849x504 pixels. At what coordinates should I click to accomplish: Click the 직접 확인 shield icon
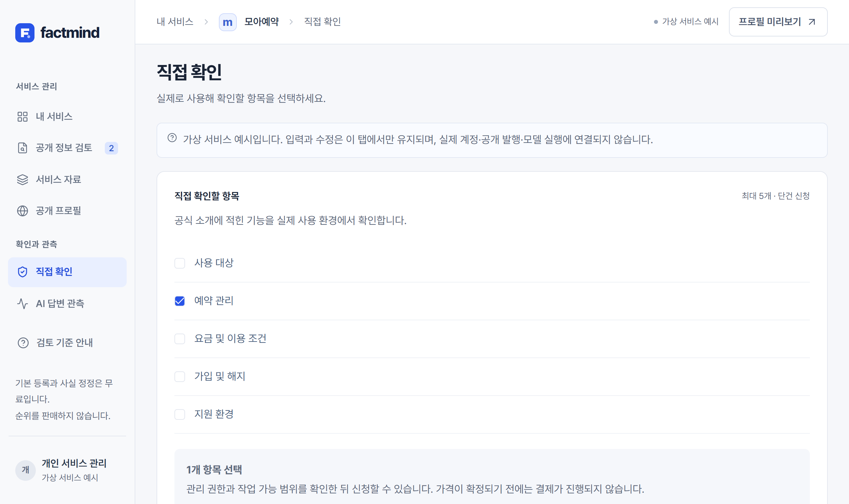click(x=23, y=272)
